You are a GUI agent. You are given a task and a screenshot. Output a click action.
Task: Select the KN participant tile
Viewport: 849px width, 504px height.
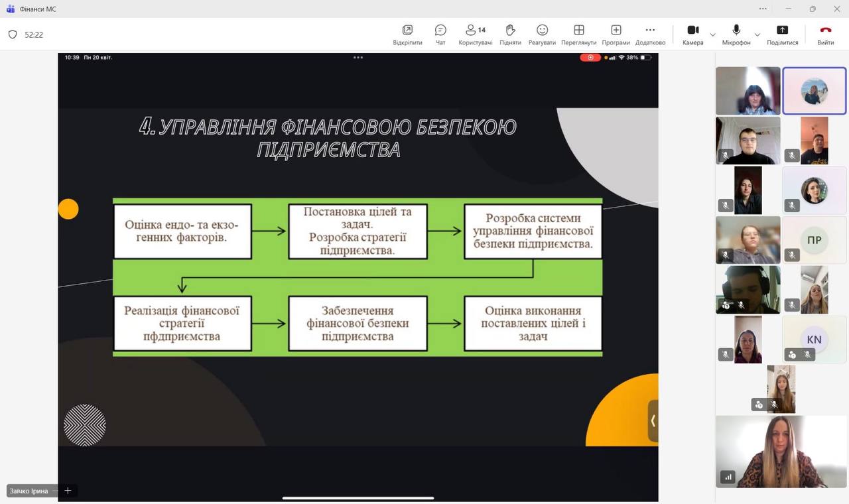pos(814,340)
